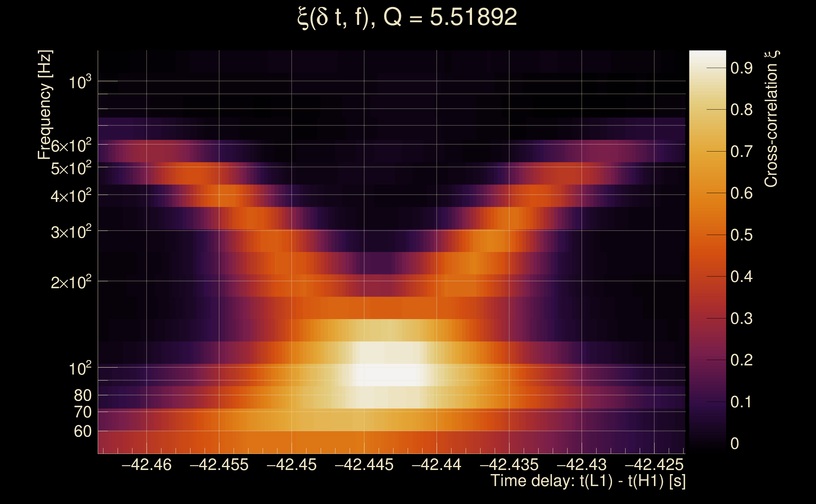Click the −42.435 x-axis tick label
Image resolution: width=816 pixels, height=504 pixels.
pyautogui.click(x=509, y=465)
